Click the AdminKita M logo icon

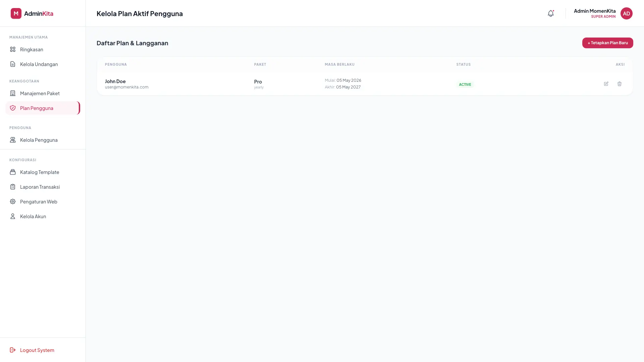pyautogui.click(x=16, y=13)
